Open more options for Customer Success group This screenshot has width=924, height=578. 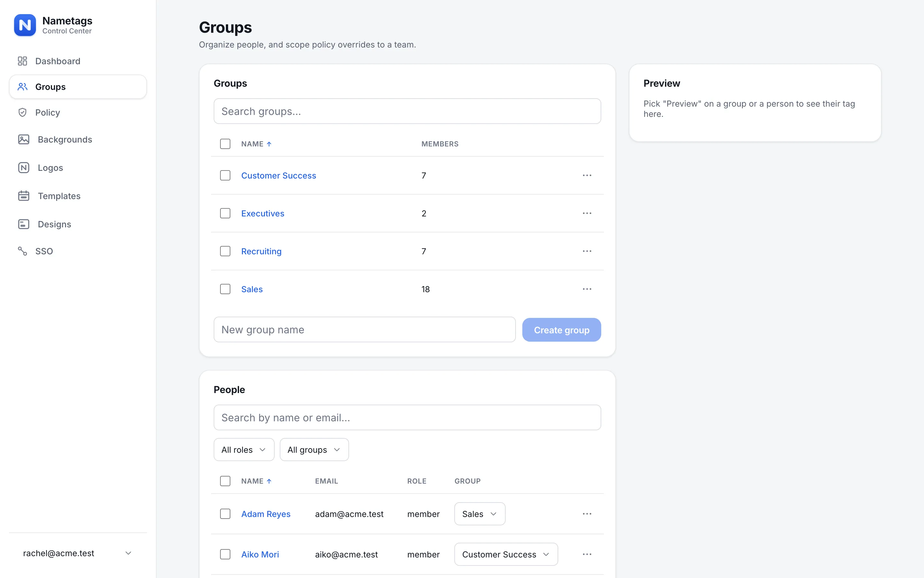[x=587, y=175]
